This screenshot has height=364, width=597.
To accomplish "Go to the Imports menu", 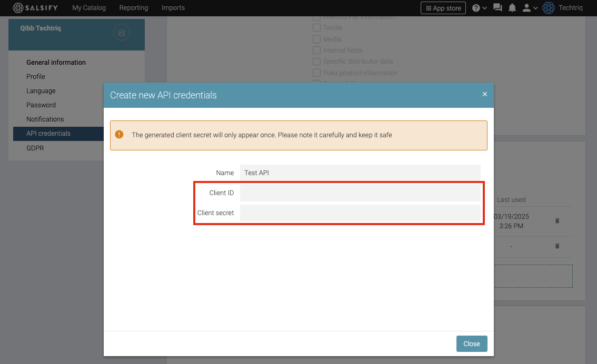I will click(x=173, y=8).
